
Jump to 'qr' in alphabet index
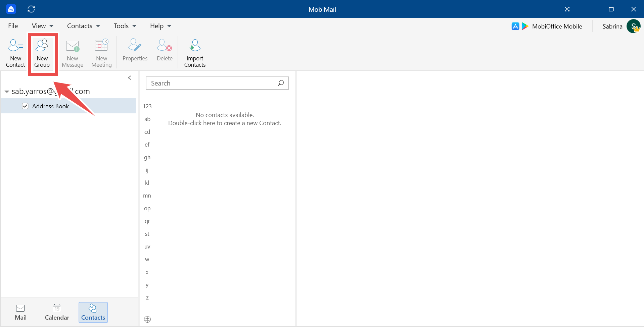(x=147, y=221)
